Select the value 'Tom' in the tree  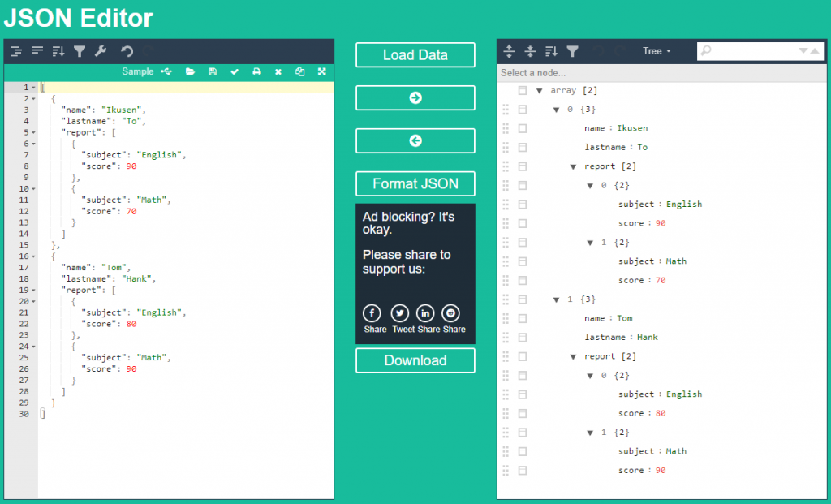[624, 318]
